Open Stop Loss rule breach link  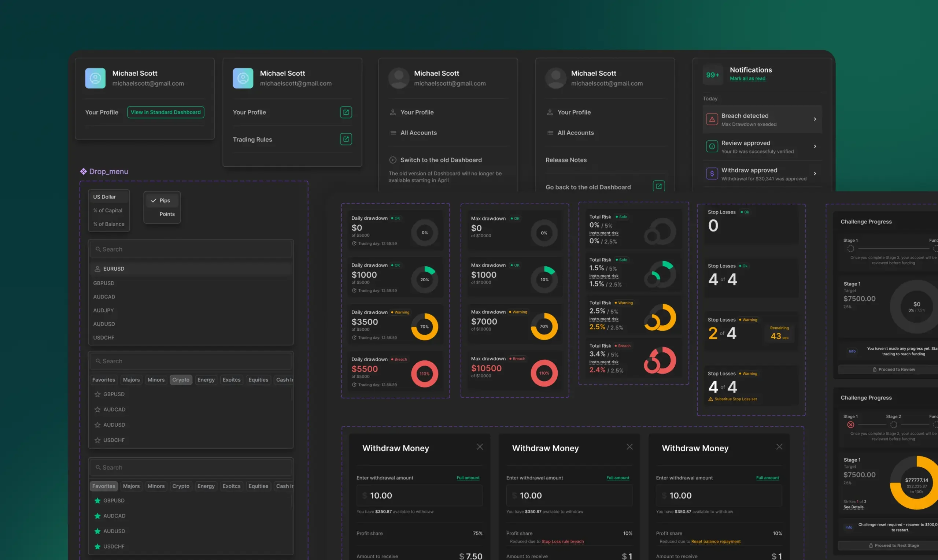click(x=562, y=542)
